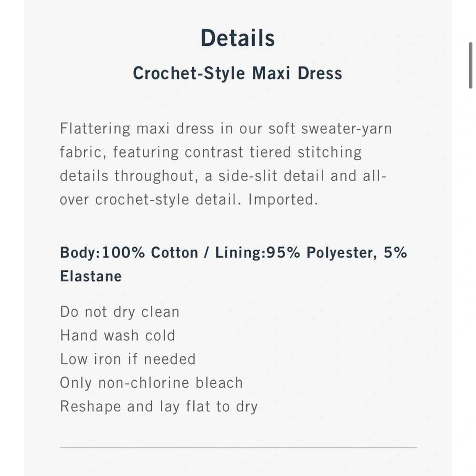This screenshot has width=476, height=476.
Task: Click the Details heading
Action: coord(238,38)
